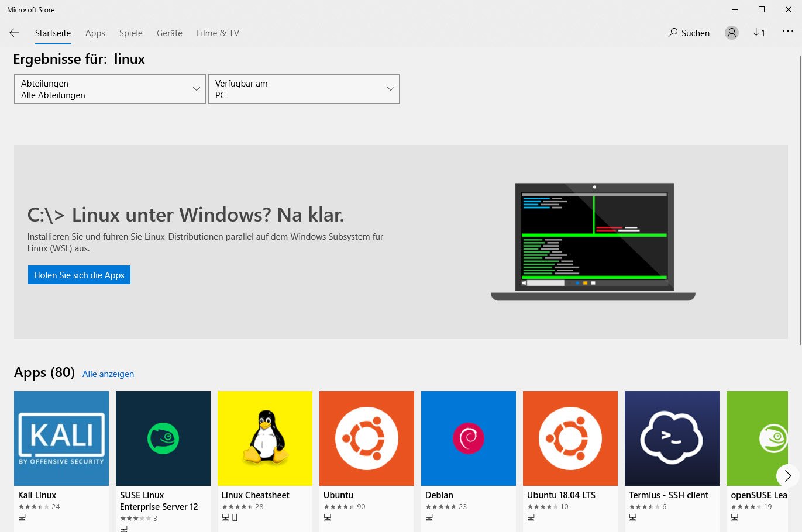The height and width of the screenshot is (532, 802).
Task: Expand the Abteilungen dropdown
Action: (110, 89)
